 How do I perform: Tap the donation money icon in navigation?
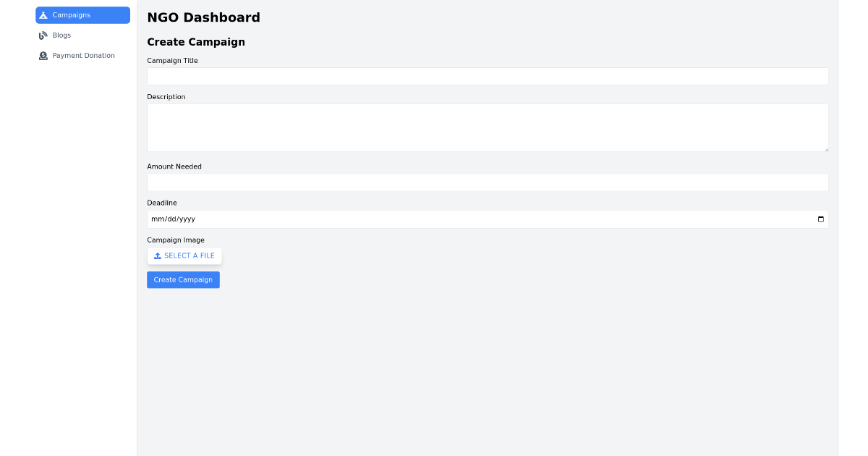[x=43, y=55]
